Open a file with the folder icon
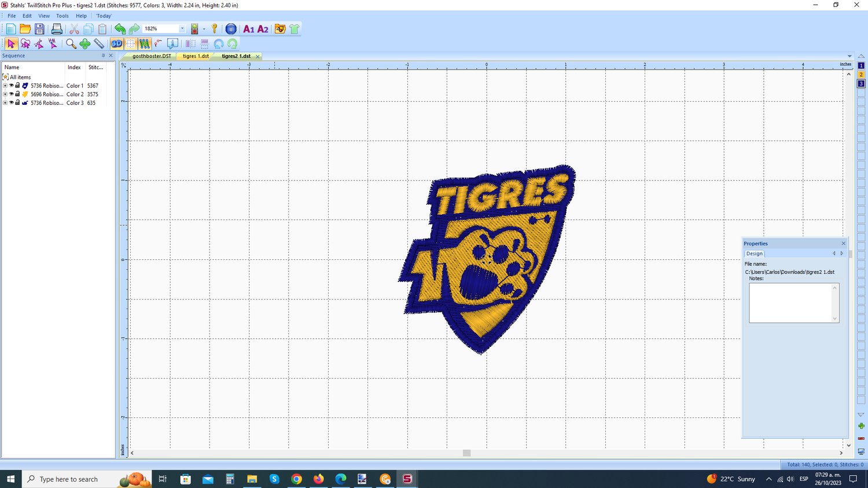The image size is (868, 488). click(25, 29)
